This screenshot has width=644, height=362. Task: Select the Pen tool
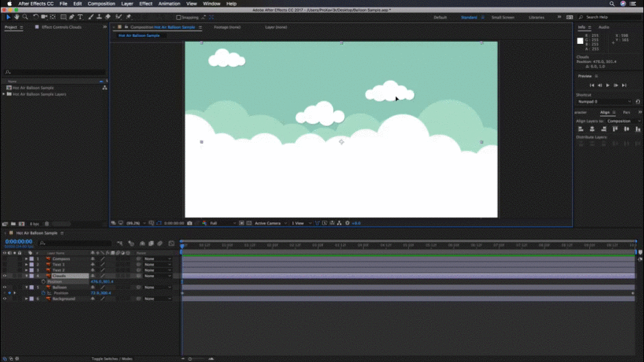[72, 17]
